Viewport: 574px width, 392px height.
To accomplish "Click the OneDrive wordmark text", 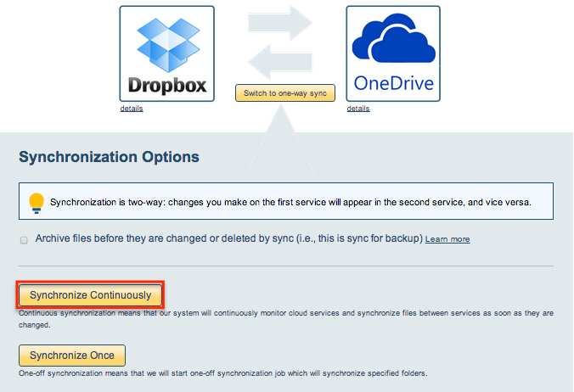I will click(x=393, y=83).
